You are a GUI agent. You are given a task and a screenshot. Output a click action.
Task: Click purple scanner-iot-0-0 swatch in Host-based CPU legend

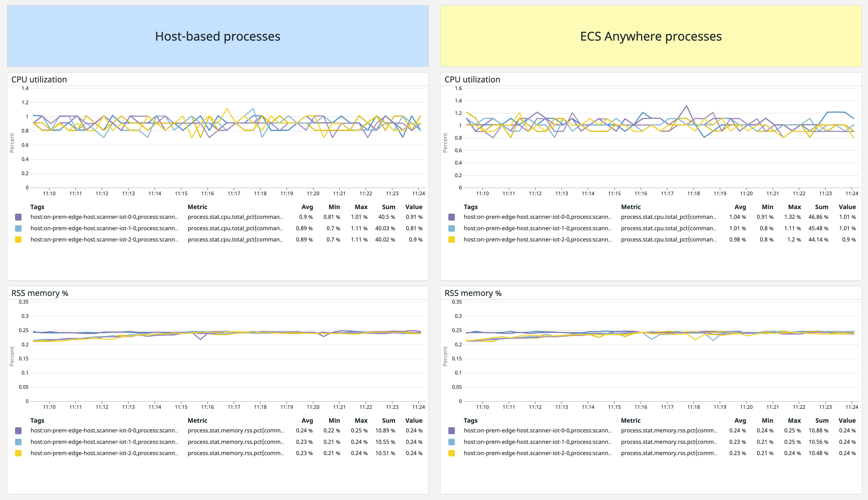click(x=18, y=217)
